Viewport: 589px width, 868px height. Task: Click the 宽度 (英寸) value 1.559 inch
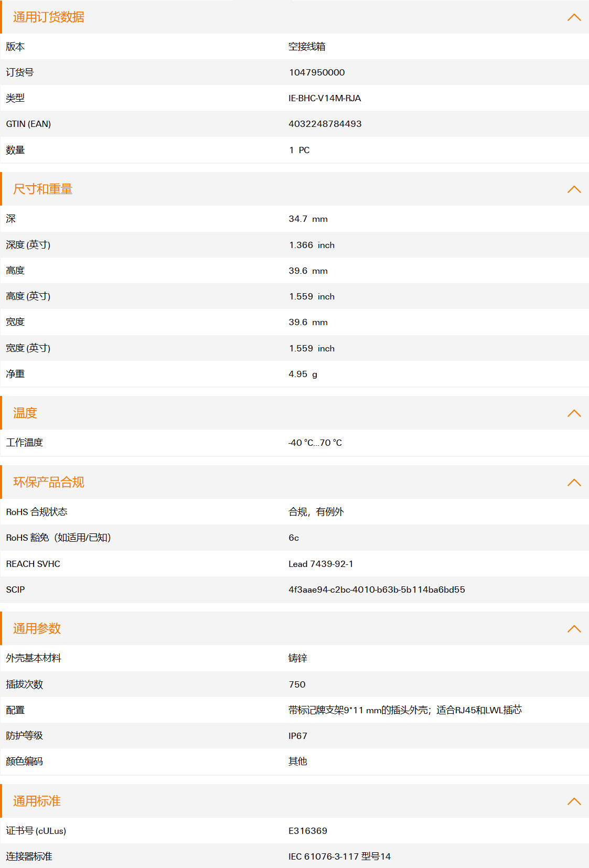pos(312,348)
